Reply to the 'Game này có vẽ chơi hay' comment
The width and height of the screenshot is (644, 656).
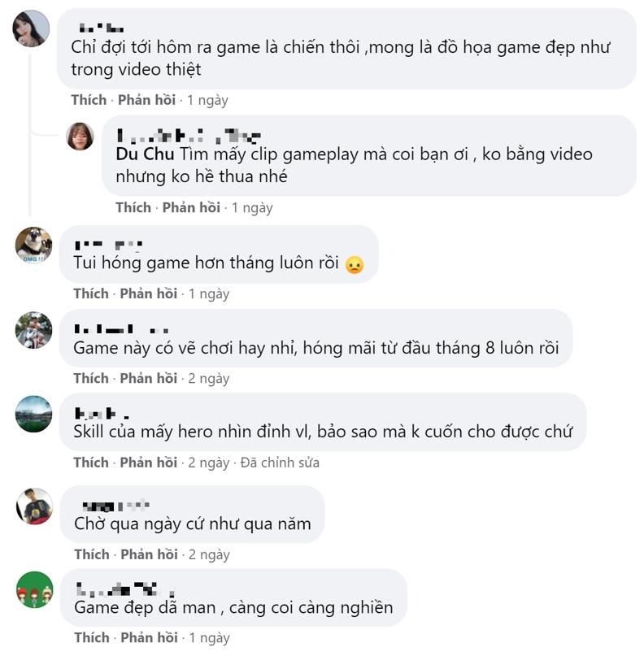(149, 378)
